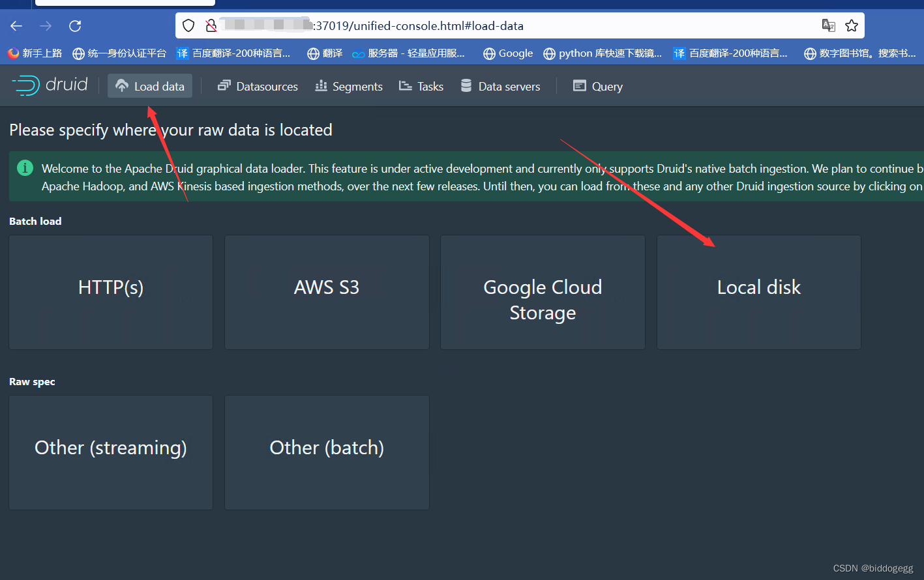Click the browser forward arrow
This screenshot has height=580, width=924.
click(x=46, y=26)
